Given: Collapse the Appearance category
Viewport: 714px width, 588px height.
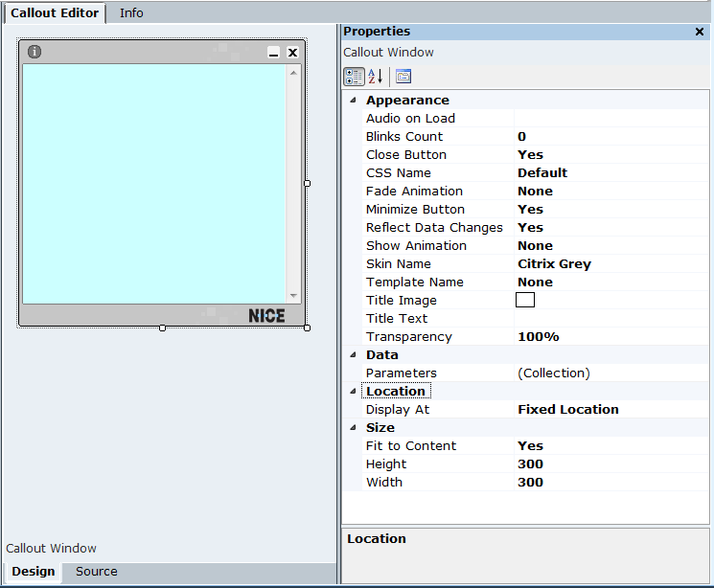Looking at the screenshot, I should point(352,101).
